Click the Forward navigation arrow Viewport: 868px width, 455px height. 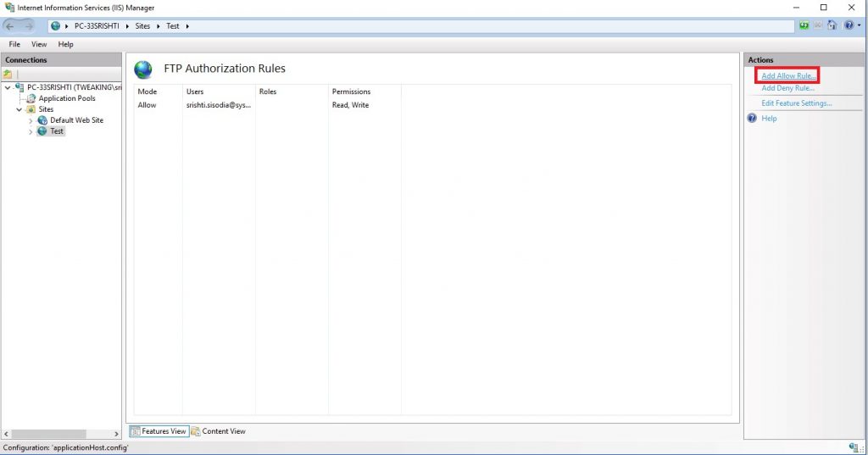tap(28, 26)
